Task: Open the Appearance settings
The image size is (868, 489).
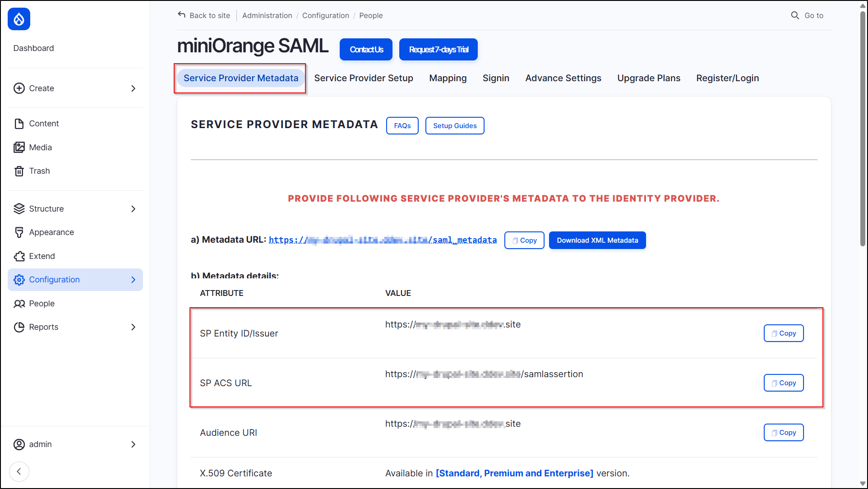Action: (x=51, y=232)
